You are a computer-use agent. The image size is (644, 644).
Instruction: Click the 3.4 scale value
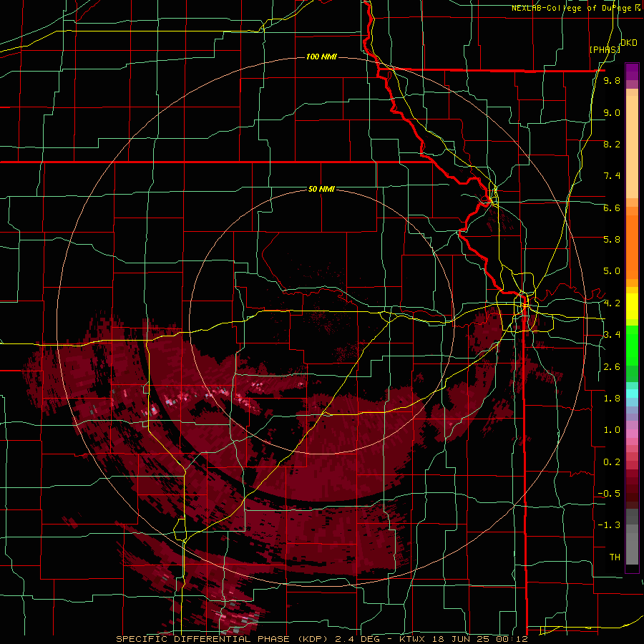point(612,334)
